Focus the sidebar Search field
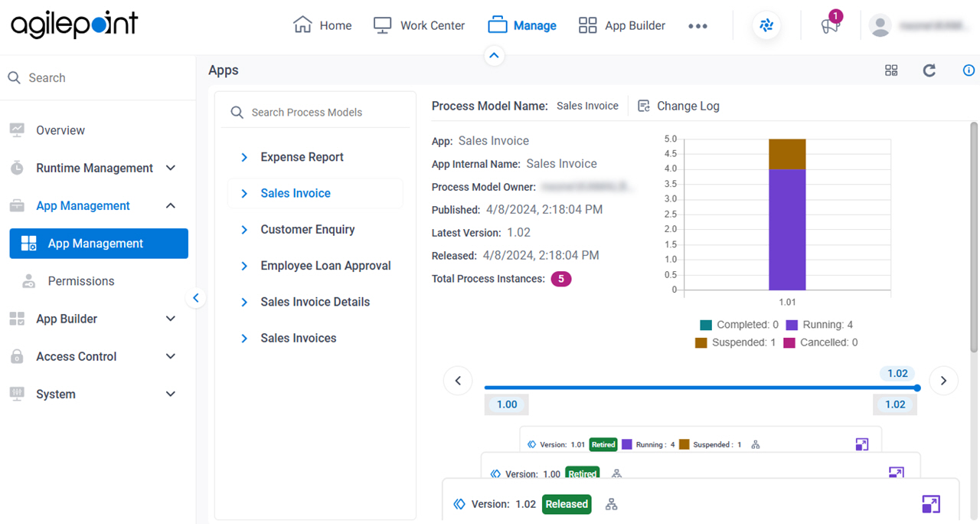 pos(98,77)
